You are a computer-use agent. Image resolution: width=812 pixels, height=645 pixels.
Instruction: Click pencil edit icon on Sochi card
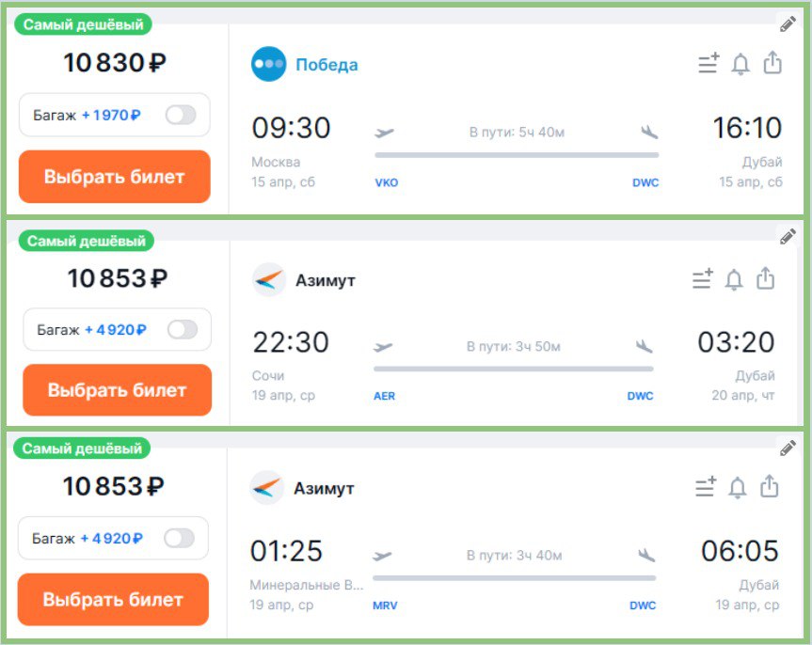coord(788,237)
